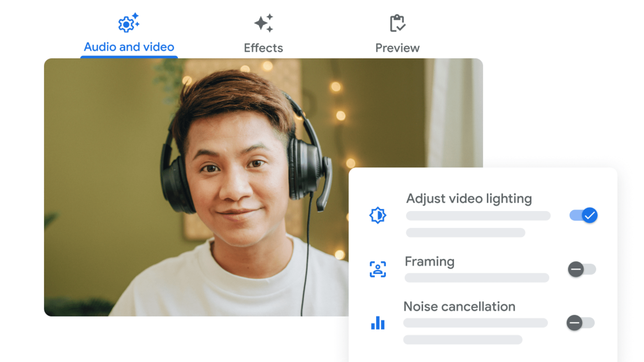The height and width of the screenshot is (362, 644).
Task: Select the Framing person-frame icon
Action: [x=378, y=268]
